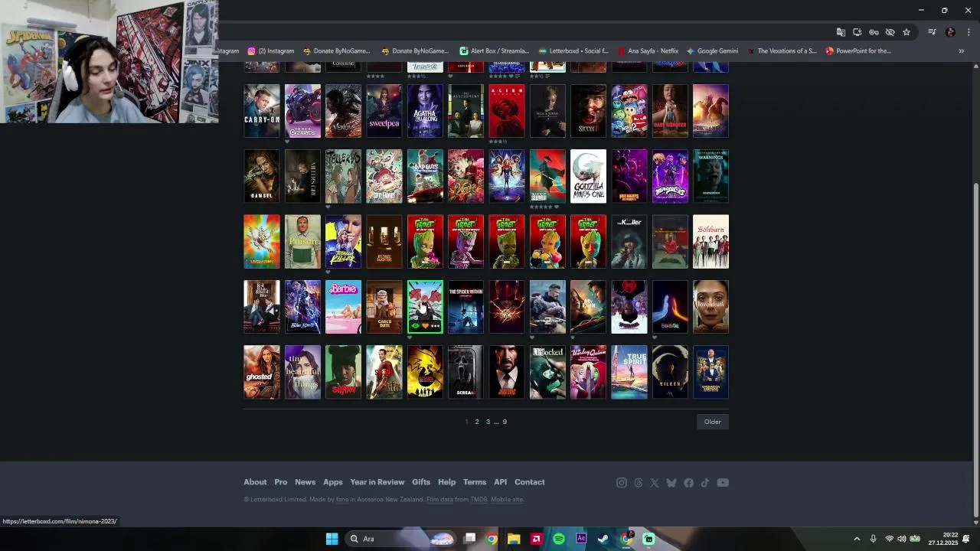
Task: Open the Terms footer link
Action: pos(475,482)
